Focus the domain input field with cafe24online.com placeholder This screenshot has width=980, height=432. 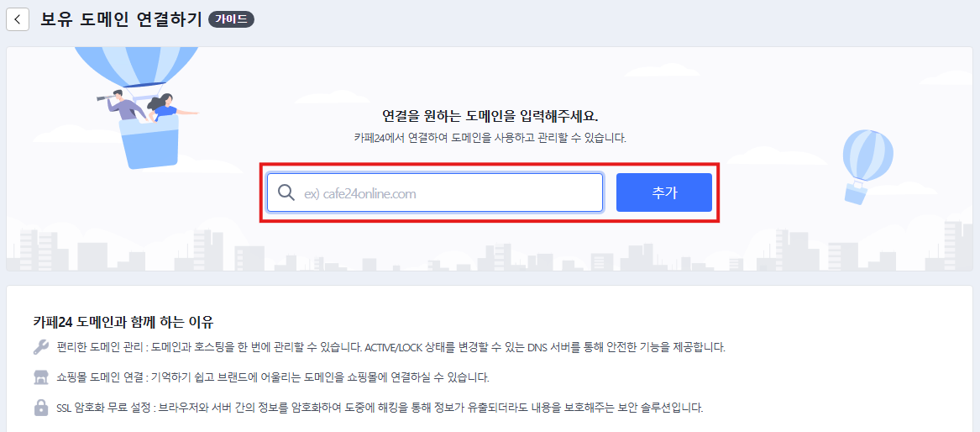pos(435,192)
